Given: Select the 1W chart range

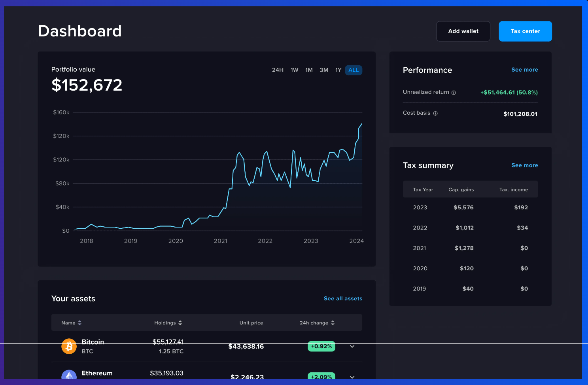Looking at the screenshot, I should point(294,70).
